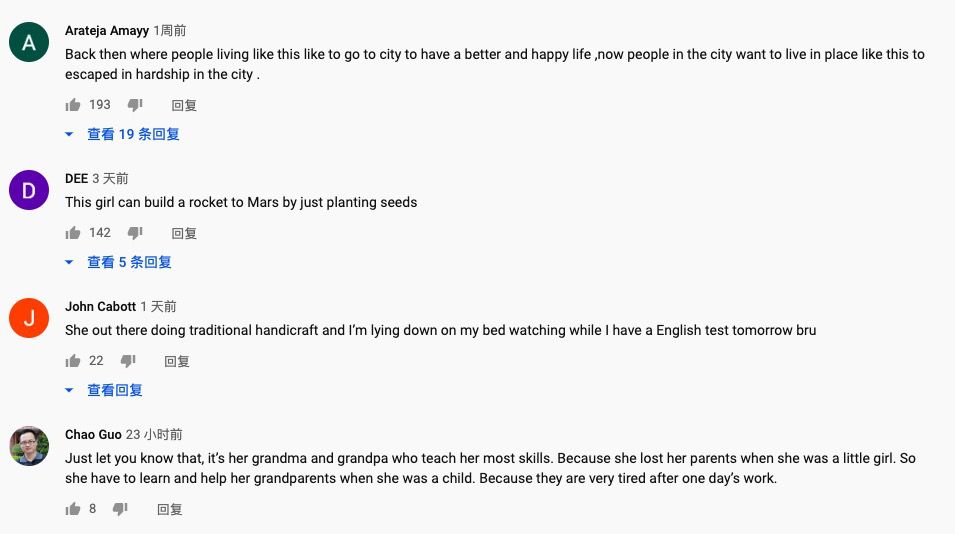The image size is (955, 534).
Task: Like Arateja Amayy's comment
Action: click(x=73, y=105)
